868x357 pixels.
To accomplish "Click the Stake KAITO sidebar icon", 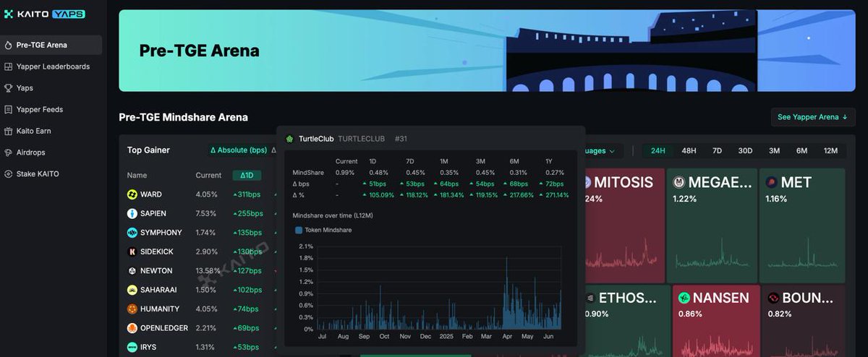I will 8,174.
